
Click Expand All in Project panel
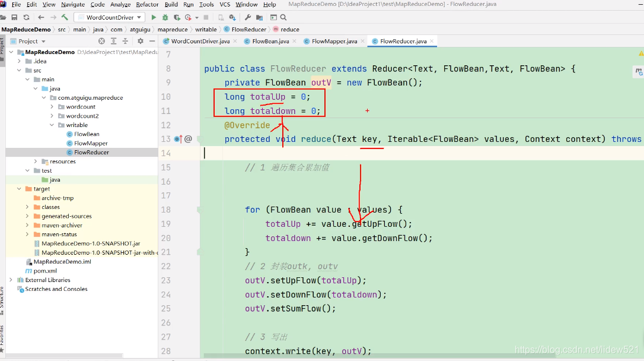114,41
